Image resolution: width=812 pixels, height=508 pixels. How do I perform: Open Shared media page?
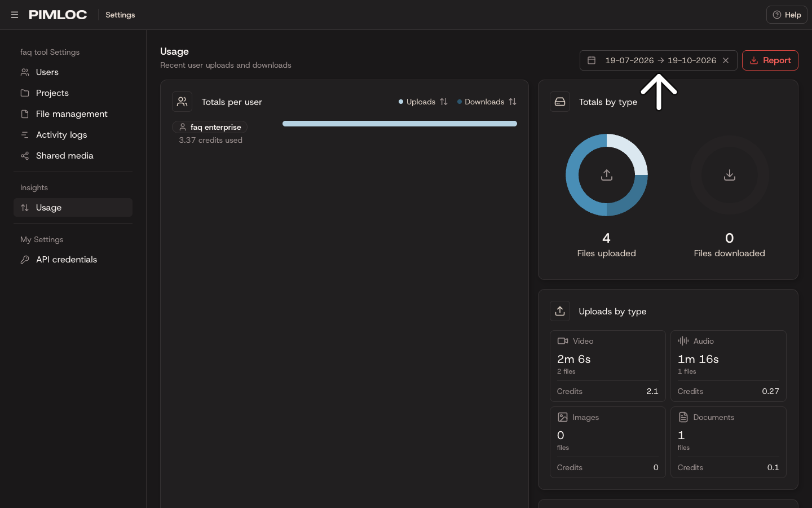pyautogui.click(x=73, y=156)
